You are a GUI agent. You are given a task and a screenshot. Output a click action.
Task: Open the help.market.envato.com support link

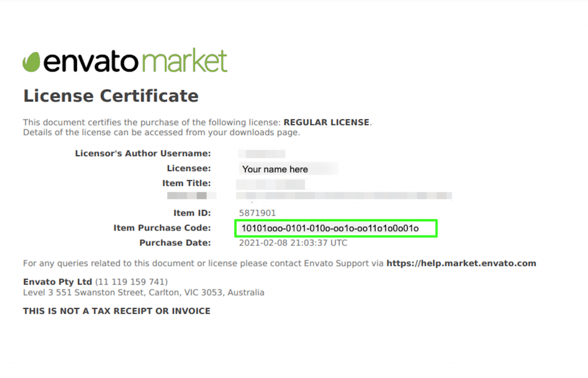click(461, 264)
